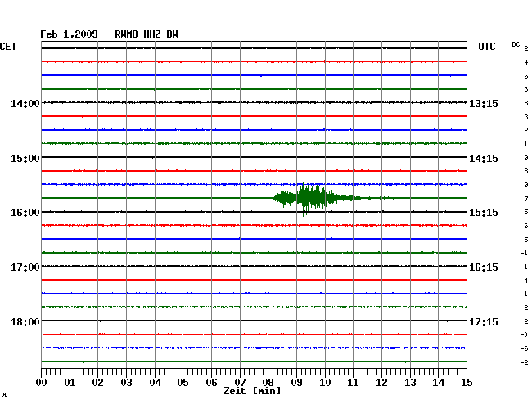This screenshot has height=404, width=532.
Task: Click minute tick label 00
Action: pyautogui.click(x=42, y=382)
